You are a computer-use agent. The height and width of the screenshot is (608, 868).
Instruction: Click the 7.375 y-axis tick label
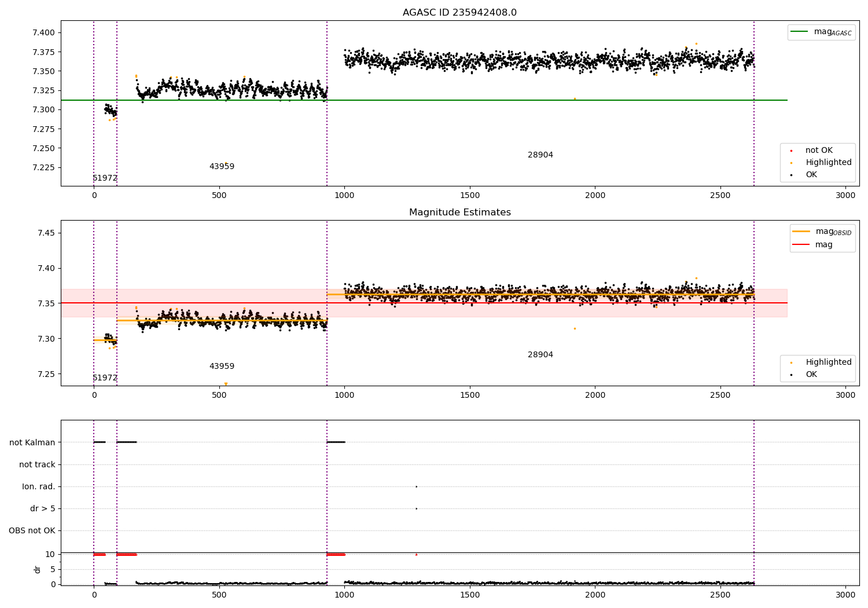point(44,52)
